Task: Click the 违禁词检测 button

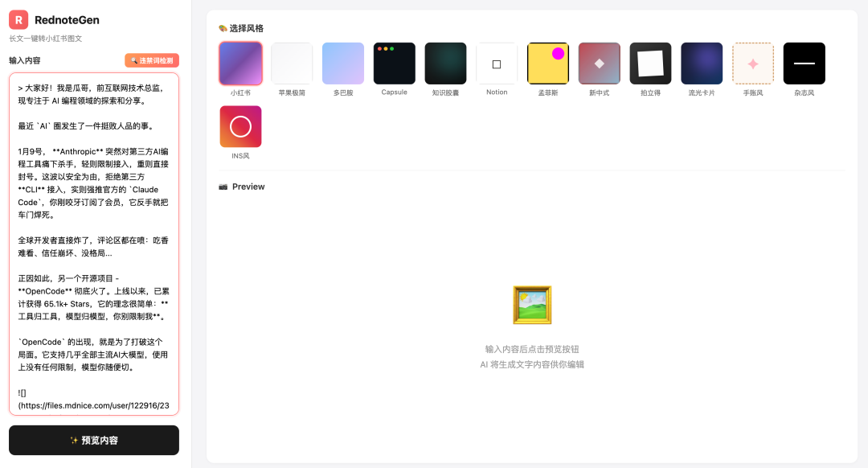Action: [152, 60]
